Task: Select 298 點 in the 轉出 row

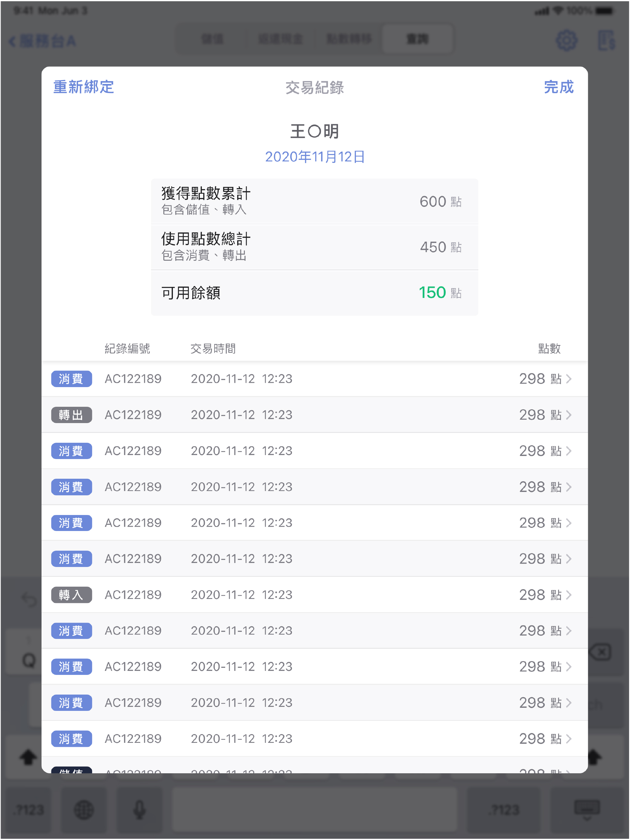Action: [x=540, y=415]
